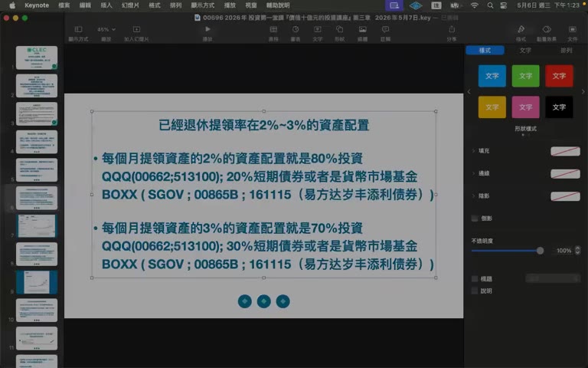Expand the 填充 fill section

coord(473,150)
